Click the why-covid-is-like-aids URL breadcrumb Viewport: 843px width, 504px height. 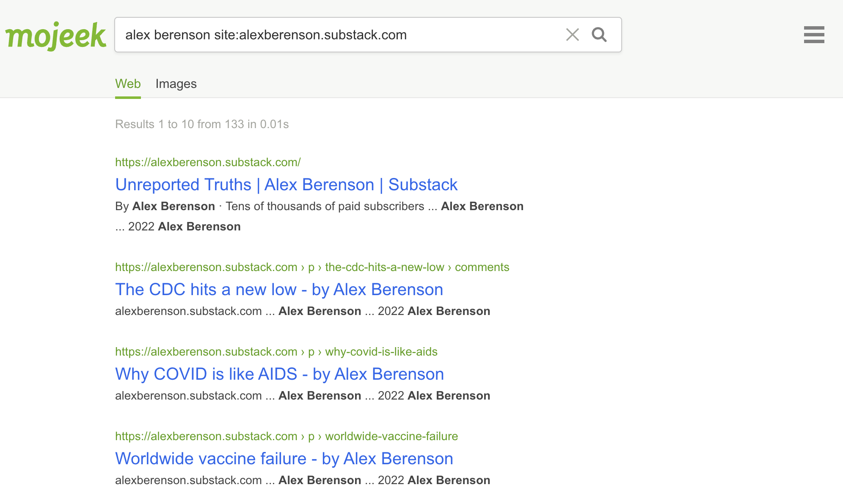click(x=276, y=352)
